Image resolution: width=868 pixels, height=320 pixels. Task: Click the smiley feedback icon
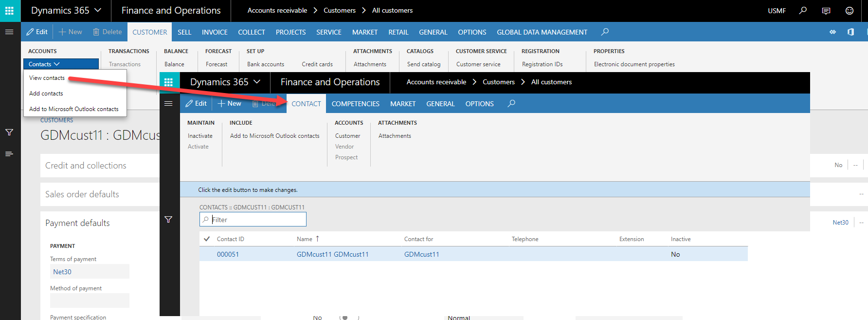click(x=850, y=11)
